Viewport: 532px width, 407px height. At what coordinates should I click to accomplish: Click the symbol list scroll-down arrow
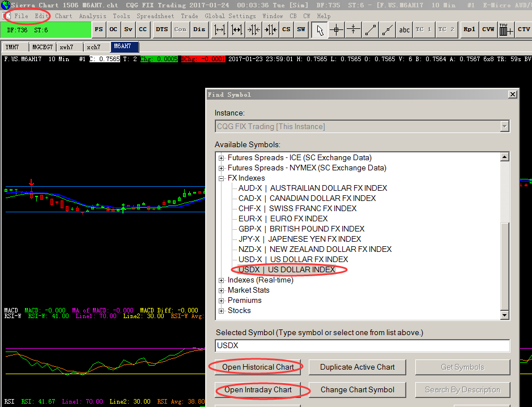point(505,315)
